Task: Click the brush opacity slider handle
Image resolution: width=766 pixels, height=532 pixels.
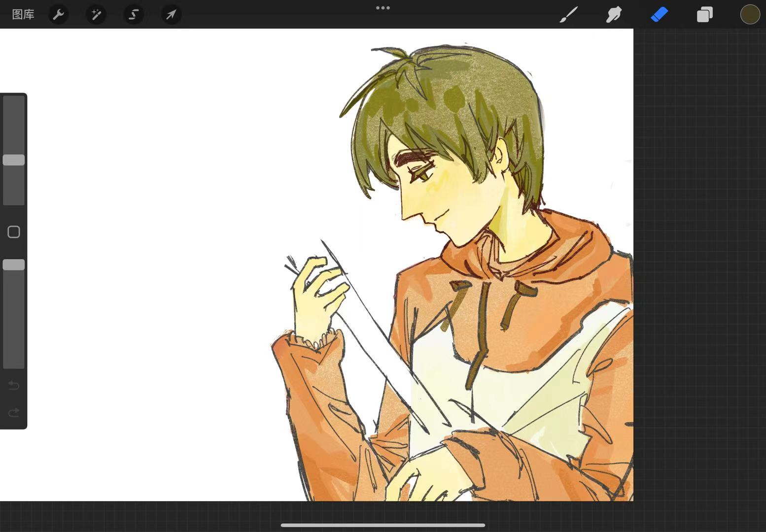Action: pos(14,265)
